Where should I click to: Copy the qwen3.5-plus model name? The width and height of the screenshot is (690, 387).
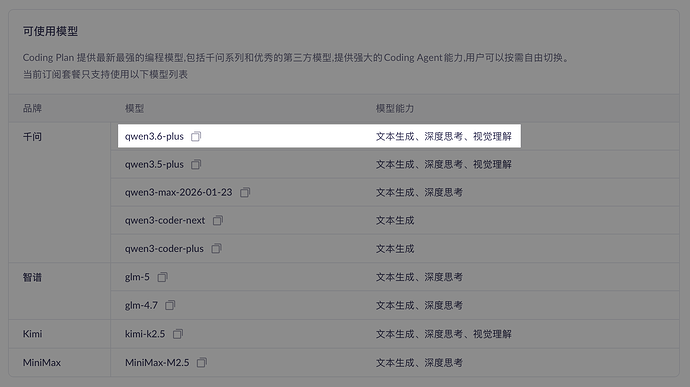click(x=196, y=165)
